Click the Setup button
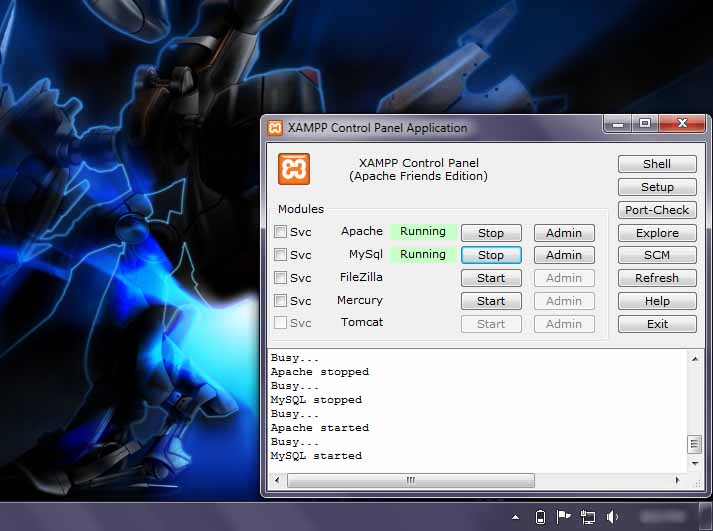This screenshot has width=713, height=531. click(657, 187)
